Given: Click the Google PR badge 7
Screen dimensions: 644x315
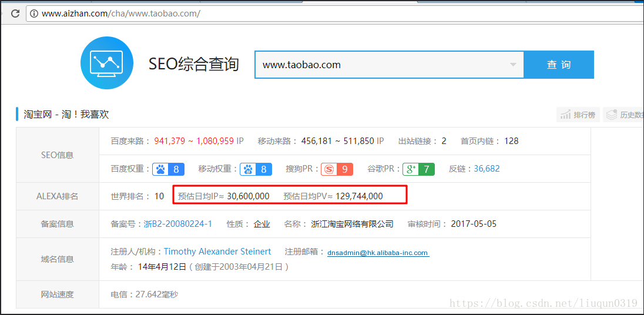Looking at the screenshot, I should [418, 169].
